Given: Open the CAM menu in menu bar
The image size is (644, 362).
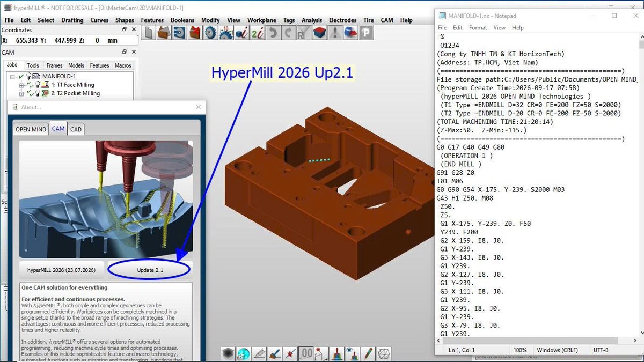Looking at the screenshot, I should pyautogui.click(x=387, y=20).
